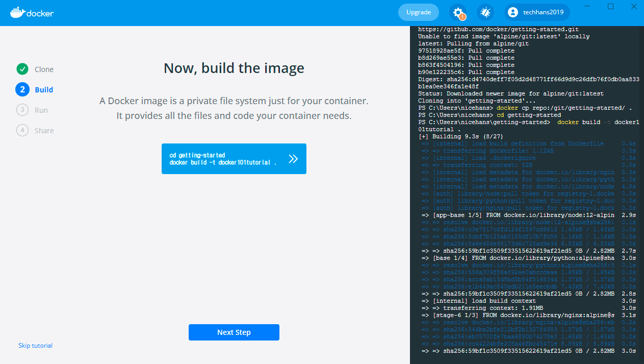Click the Upgrade button
644x364 pixels.
pos(419,12)
